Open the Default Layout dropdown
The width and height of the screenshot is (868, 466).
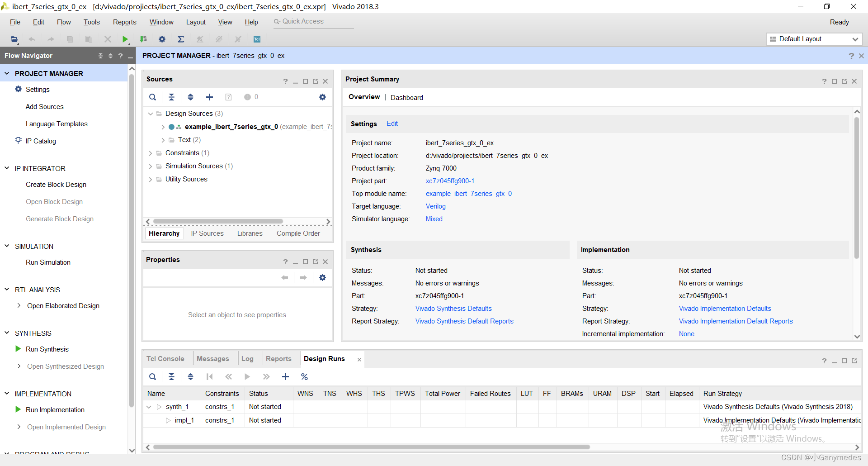814,39
